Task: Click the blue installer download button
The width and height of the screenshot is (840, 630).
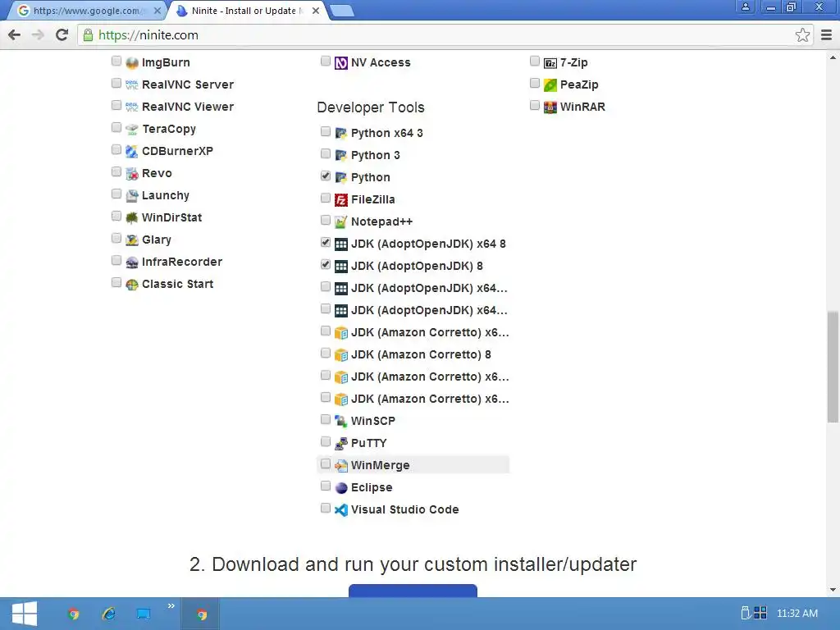Action: click(x=413, y=591)
